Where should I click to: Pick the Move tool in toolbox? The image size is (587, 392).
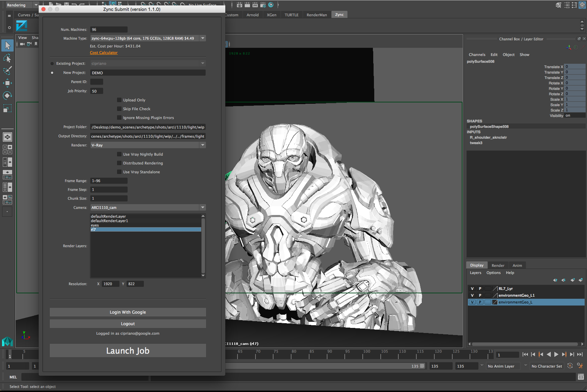coord(7,83)
